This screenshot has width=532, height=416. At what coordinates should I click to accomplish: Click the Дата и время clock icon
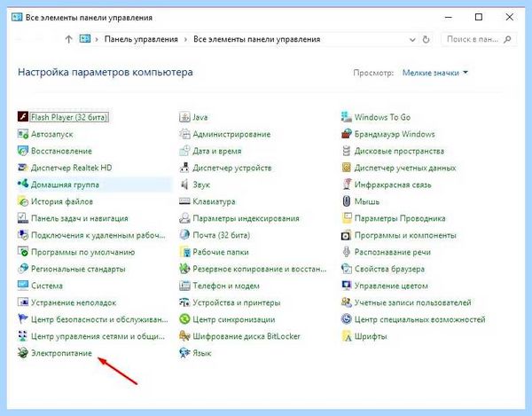[x=184, y=151]
